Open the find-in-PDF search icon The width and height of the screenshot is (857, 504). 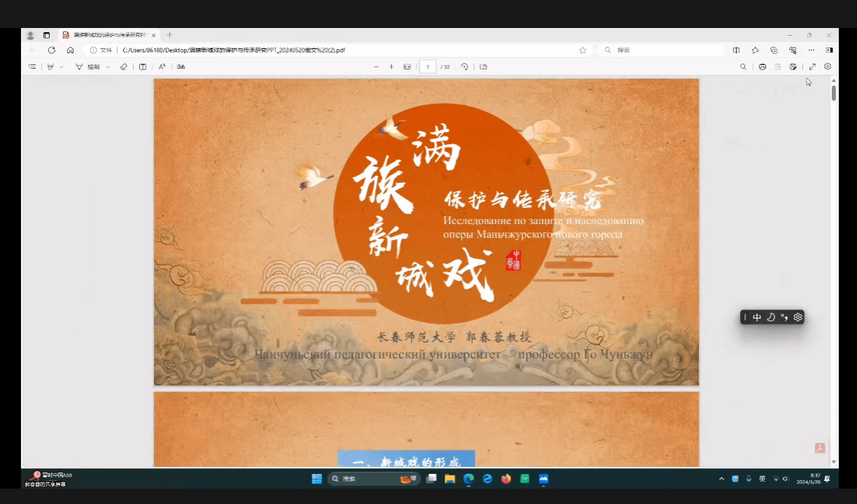click(x=743, y=66)
